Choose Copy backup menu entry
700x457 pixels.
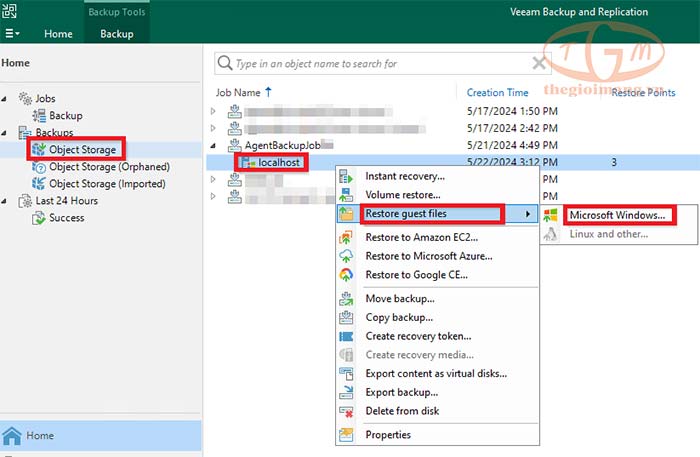click(399, 317)
